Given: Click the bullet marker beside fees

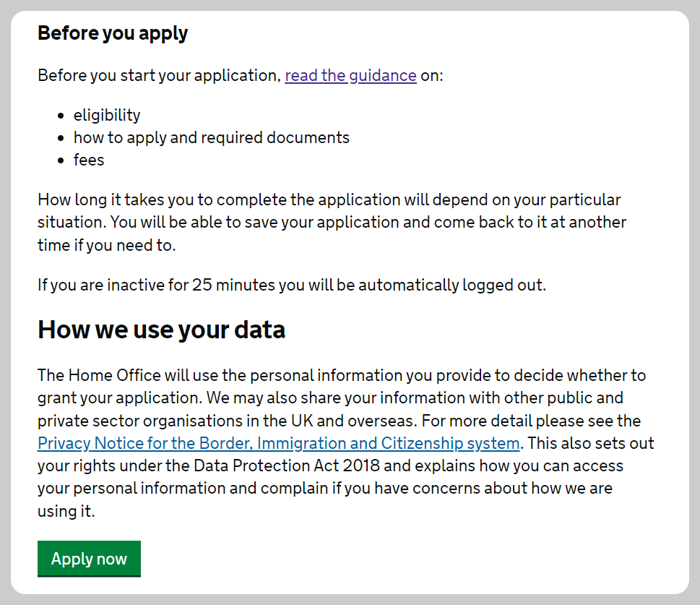Looking at the screenshot, I should tap(61, 161).
